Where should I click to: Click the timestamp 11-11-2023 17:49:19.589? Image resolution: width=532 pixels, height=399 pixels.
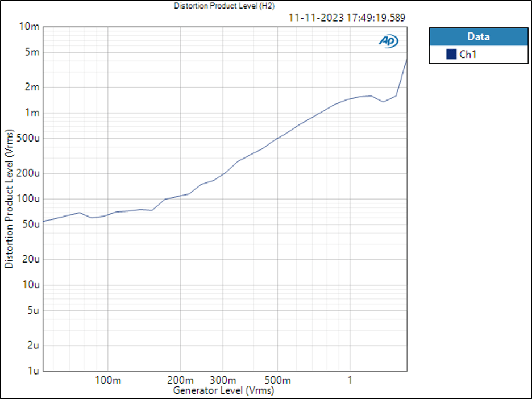point(347,18)
